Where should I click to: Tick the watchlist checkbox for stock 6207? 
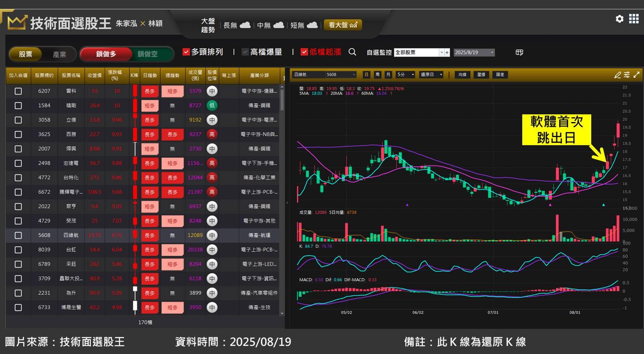point(18,91)
